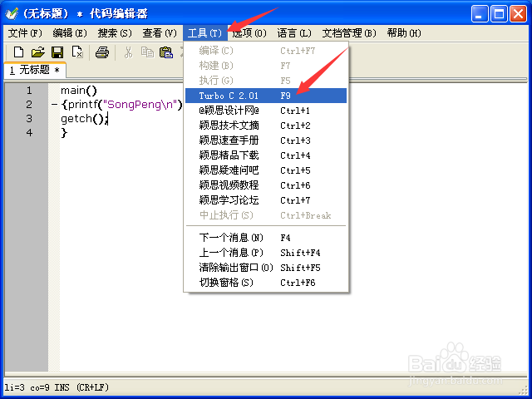Open the 搜索(S) menu

point(115,33)
